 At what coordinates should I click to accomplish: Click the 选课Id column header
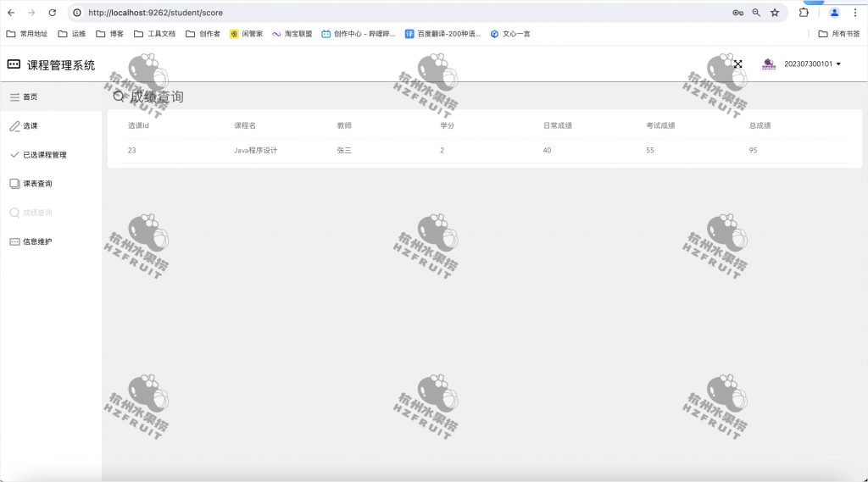pyautogui.click(x=138, y=125)
